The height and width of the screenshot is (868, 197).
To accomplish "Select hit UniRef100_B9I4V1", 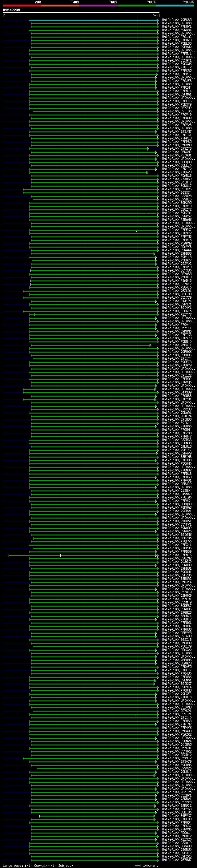I will pos(177,308).
